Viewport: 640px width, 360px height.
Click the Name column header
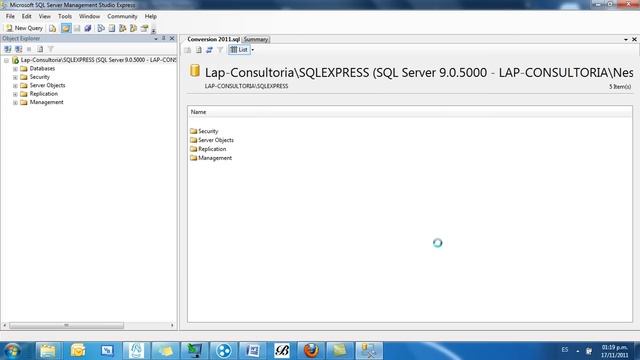(410, 112)
